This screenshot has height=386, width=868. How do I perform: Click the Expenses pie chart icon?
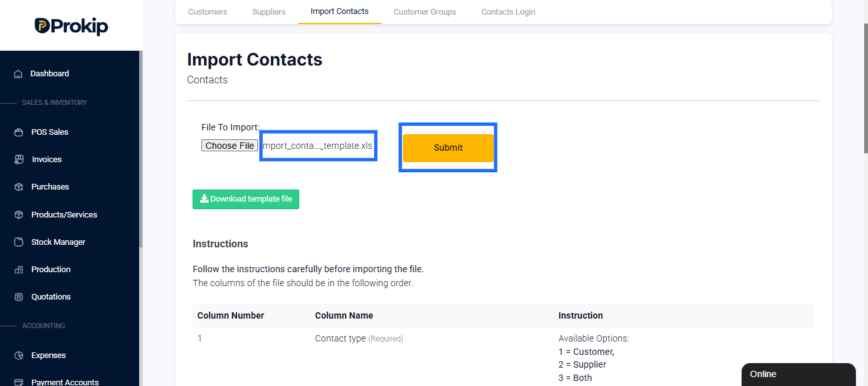click(18, 355)
